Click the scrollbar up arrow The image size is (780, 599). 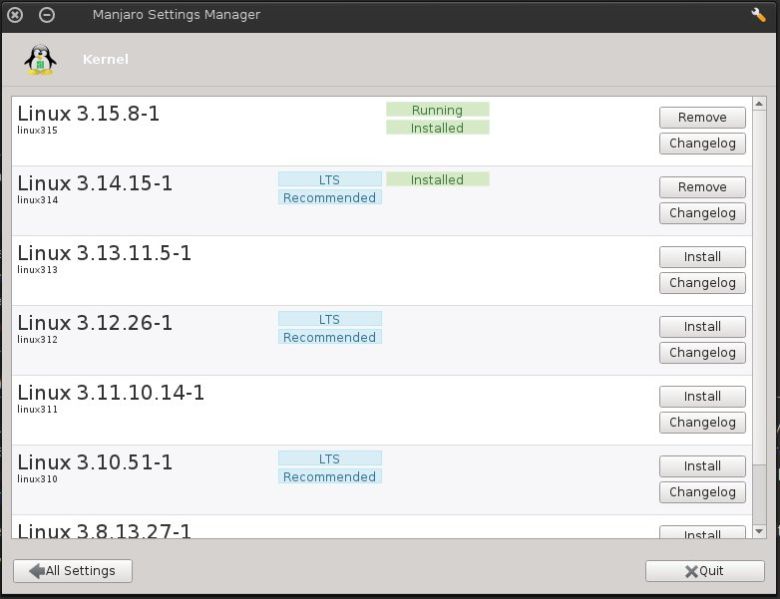pos(759,104)
